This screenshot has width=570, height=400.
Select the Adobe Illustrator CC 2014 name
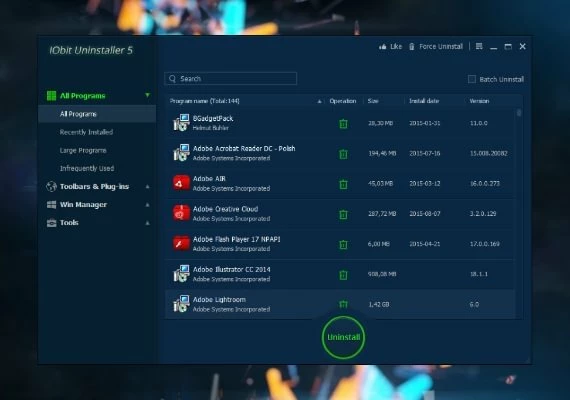(x=232, y=269)
